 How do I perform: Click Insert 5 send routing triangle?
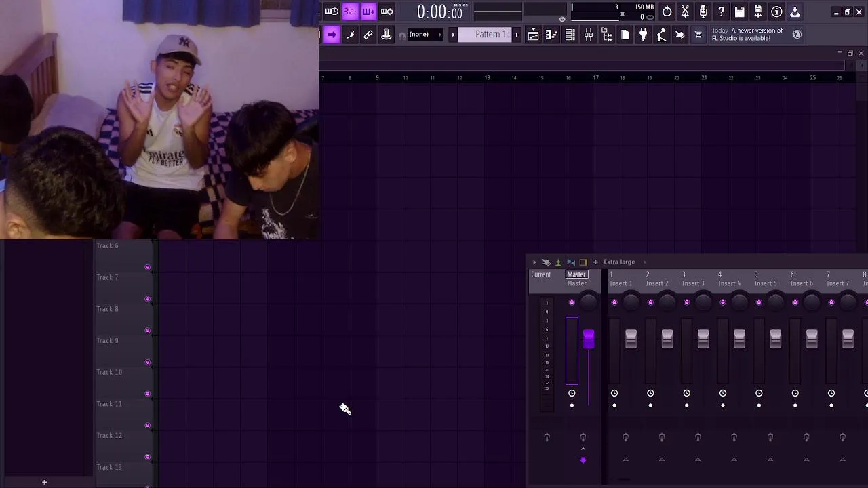click(770, 460)
